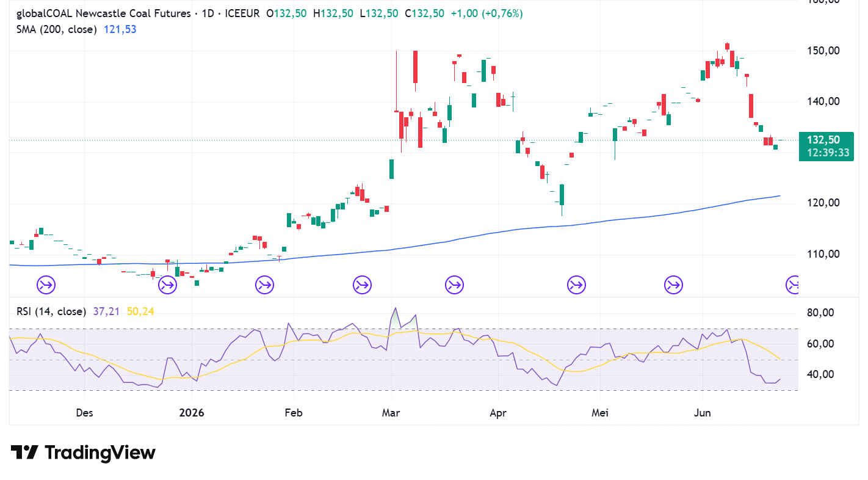Screen dimensions: 868x480
Task: Click the contract roll marker above Des label
Action: (x=47, y=285)
